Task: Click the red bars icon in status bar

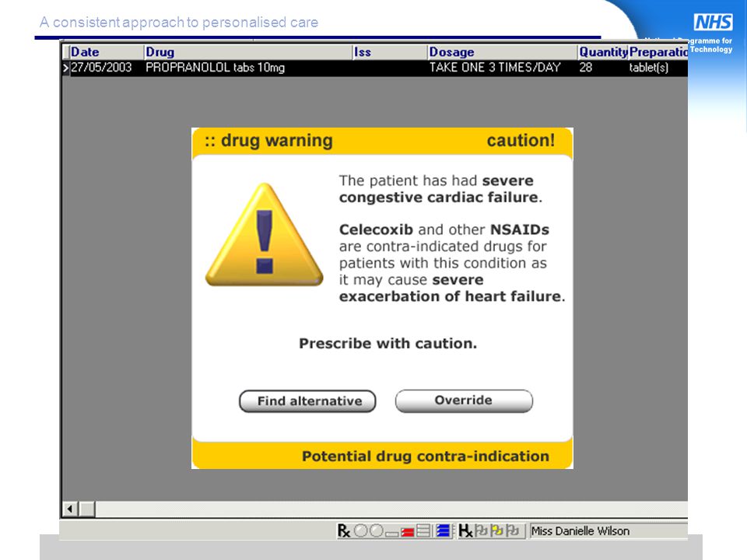Action: pos(407,532)
